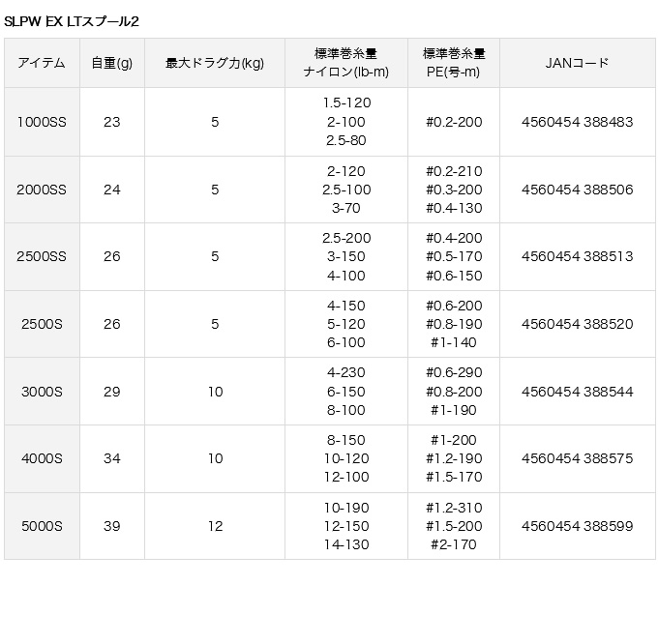
Task: Click JAN code 4560454 388483
Action: 577,122
